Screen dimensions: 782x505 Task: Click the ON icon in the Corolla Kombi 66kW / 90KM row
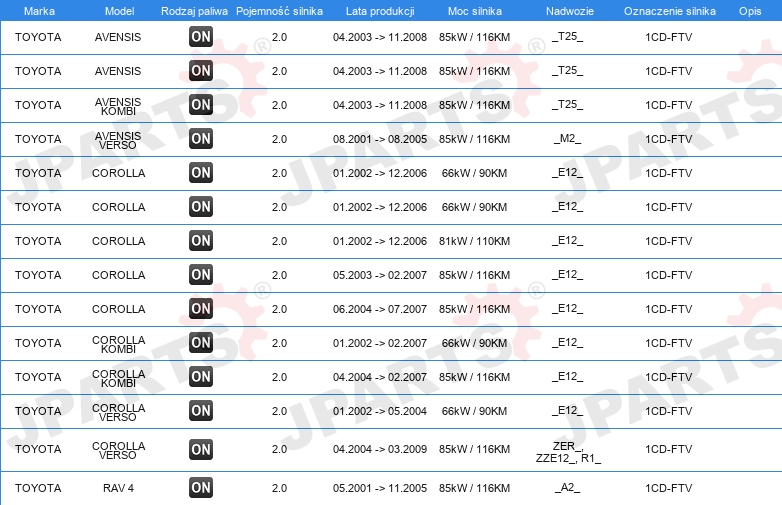coord(201,342)
